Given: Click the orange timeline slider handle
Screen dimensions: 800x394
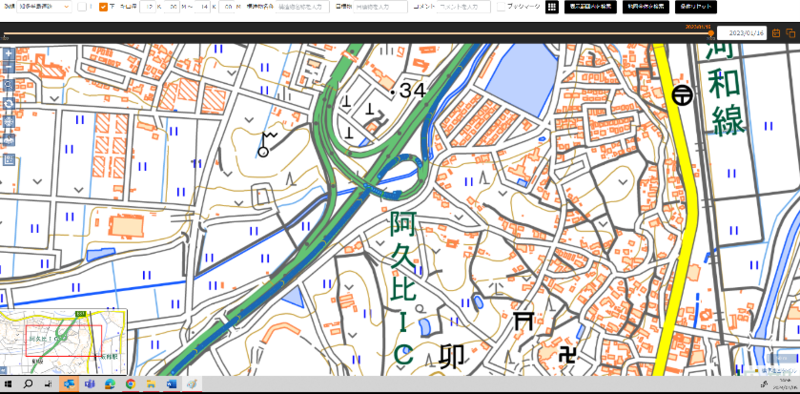Looking at the screenshot, I should 711,33.
